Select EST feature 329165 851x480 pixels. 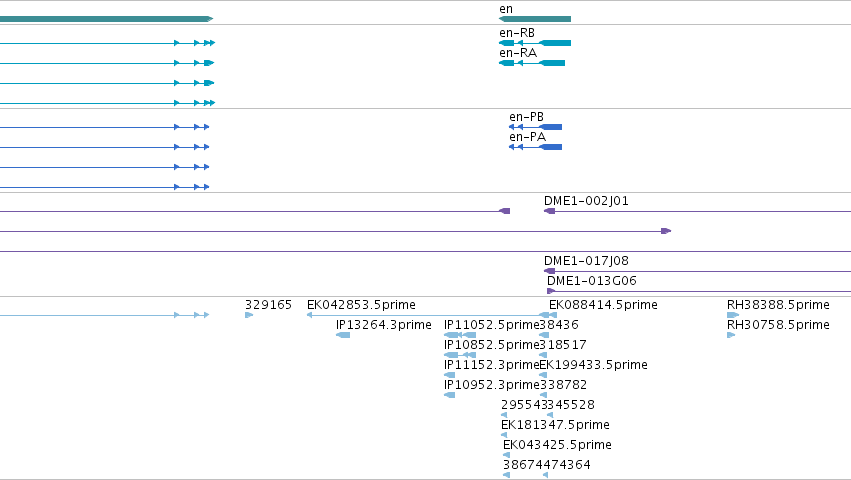click(x=249, y=315)
